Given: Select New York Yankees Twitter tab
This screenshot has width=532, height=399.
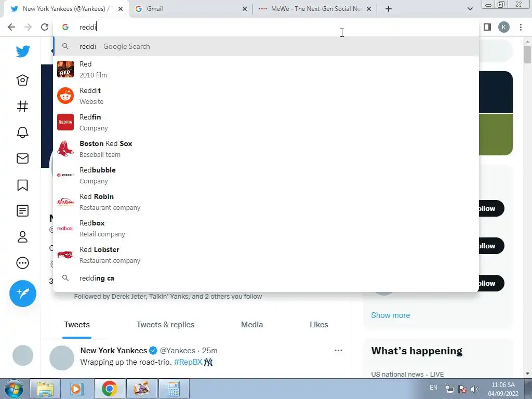Looking at the screenshot, I should [x=66, y=9].
